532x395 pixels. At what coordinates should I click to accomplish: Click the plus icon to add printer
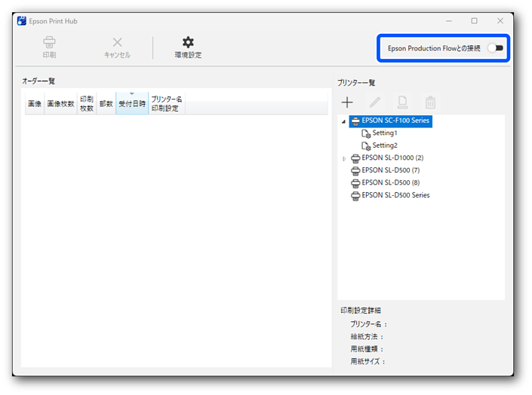(x=347, y=103)
